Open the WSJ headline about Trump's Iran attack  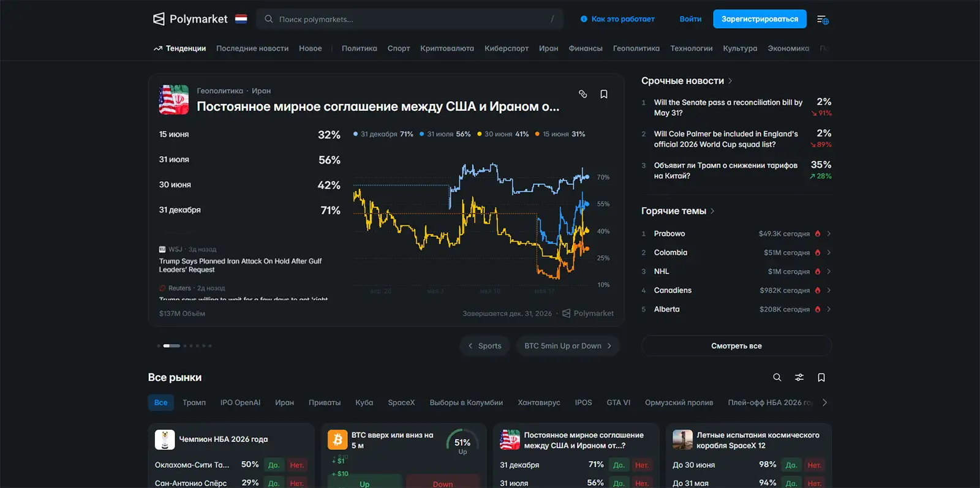240,265
